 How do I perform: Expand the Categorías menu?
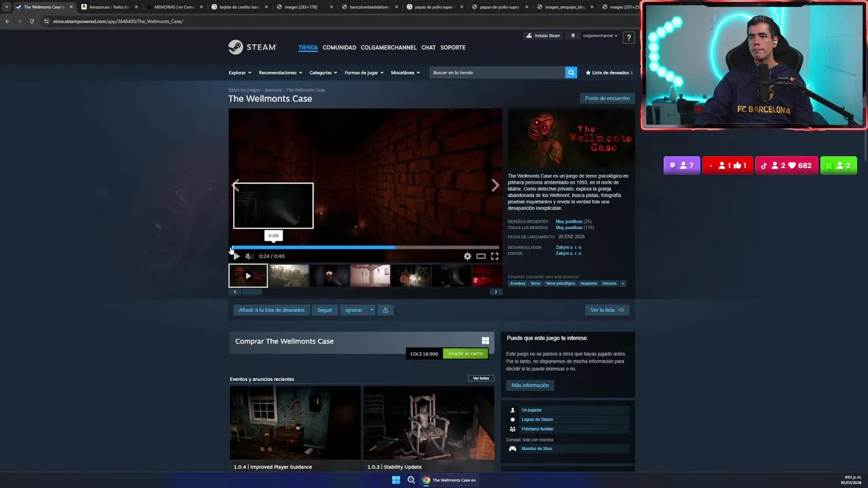pyautogui.click(x=323, y=73)
